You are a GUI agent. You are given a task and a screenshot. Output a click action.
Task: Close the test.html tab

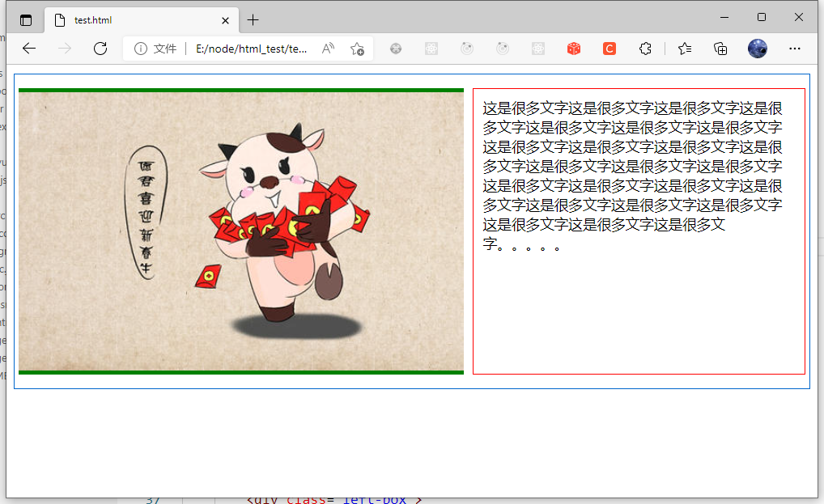(x=226, y=20)
